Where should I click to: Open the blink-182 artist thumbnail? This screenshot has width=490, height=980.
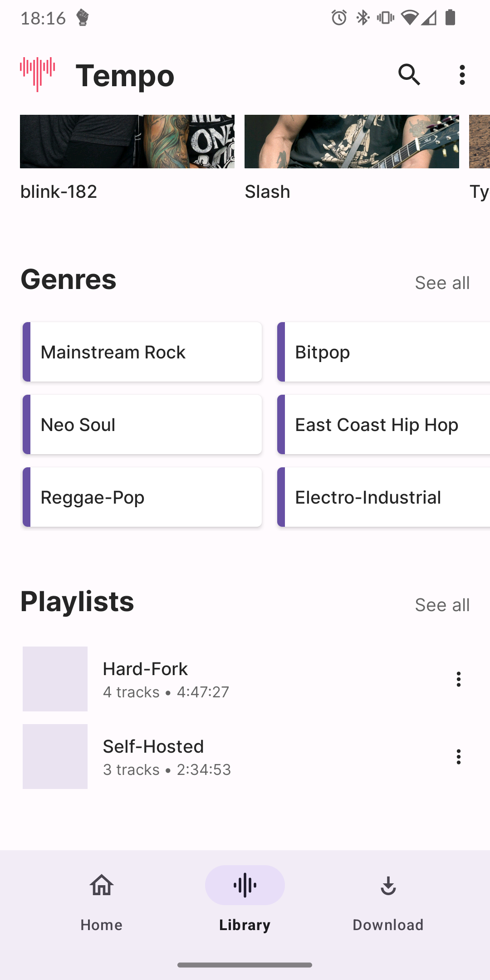pos(127,142)
